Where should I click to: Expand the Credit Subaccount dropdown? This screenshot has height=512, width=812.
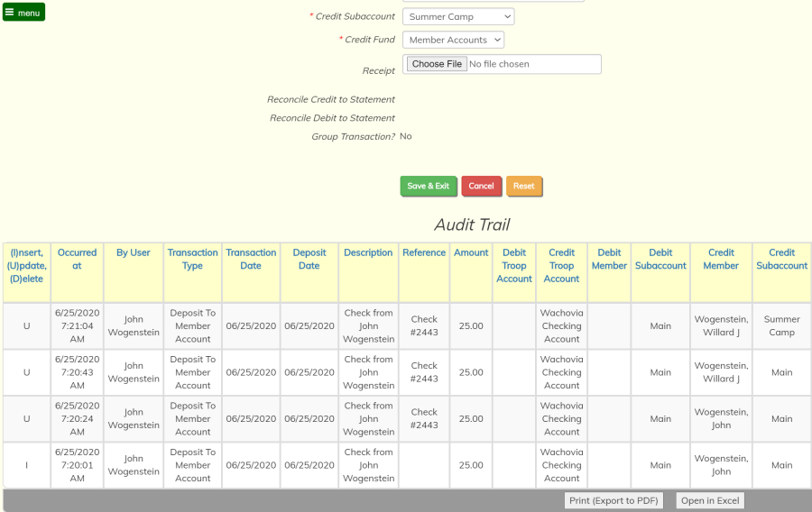[458, 16]
